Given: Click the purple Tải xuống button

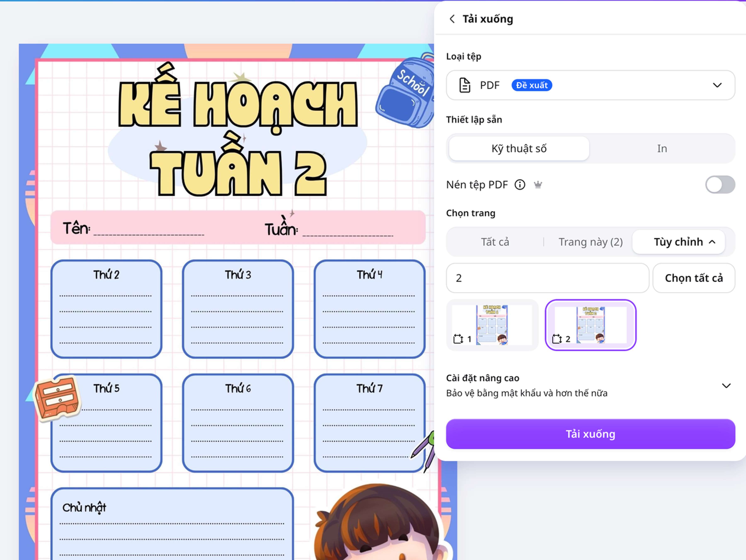Looking at the screenshot, I should [591, 434].
